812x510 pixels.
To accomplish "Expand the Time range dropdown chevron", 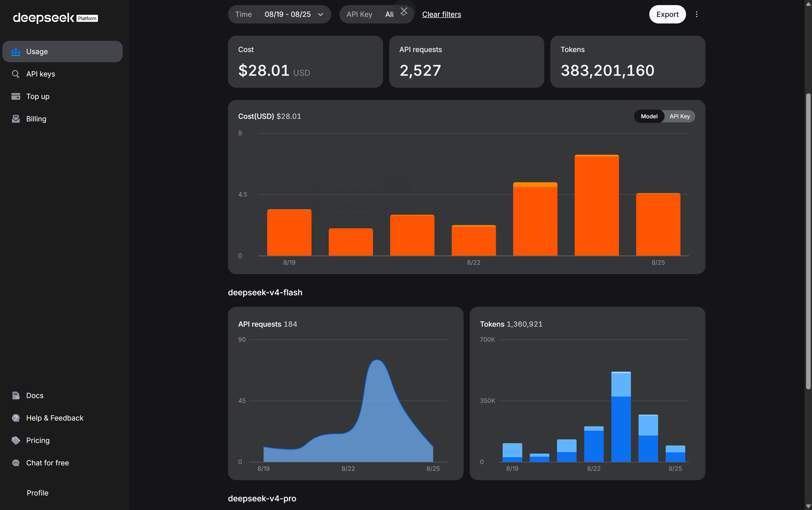I will click(320, 14).
